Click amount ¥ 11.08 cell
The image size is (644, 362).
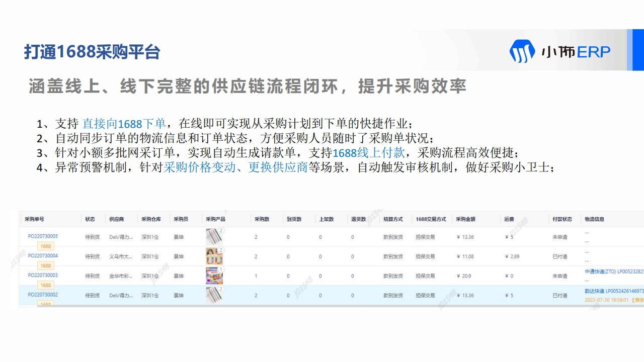(x=465, y=256)
